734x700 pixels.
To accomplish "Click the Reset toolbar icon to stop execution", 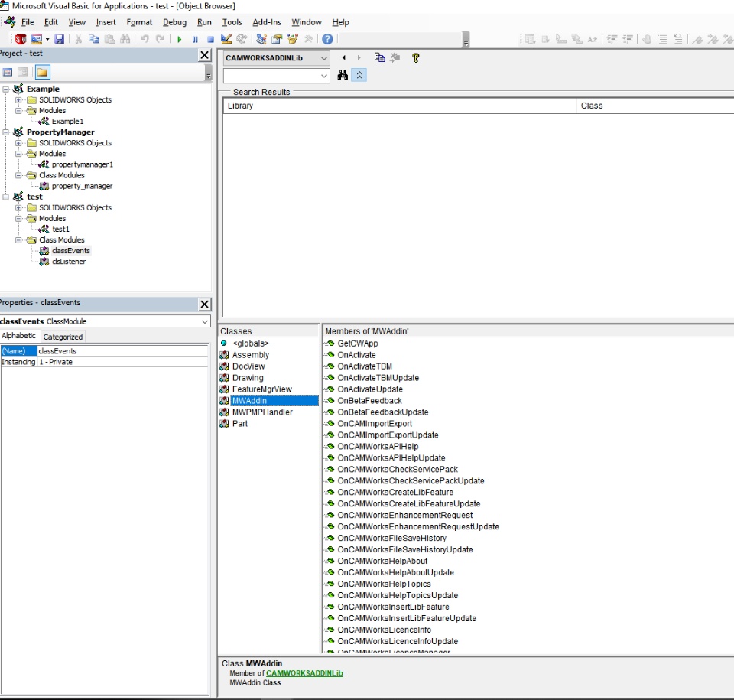I will 210,39.
